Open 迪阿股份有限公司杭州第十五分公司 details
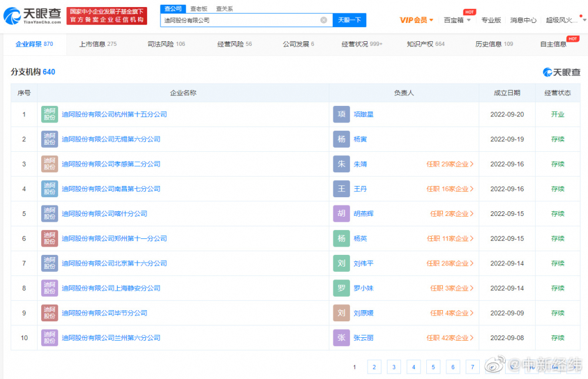Viewport: 588px width, 379px height. [x=113, y=114]
